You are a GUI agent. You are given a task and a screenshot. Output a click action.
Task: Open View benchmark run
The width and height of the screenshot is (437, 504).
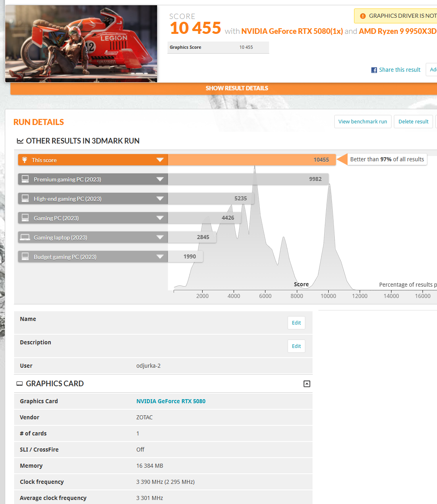[x=362, y=121]
